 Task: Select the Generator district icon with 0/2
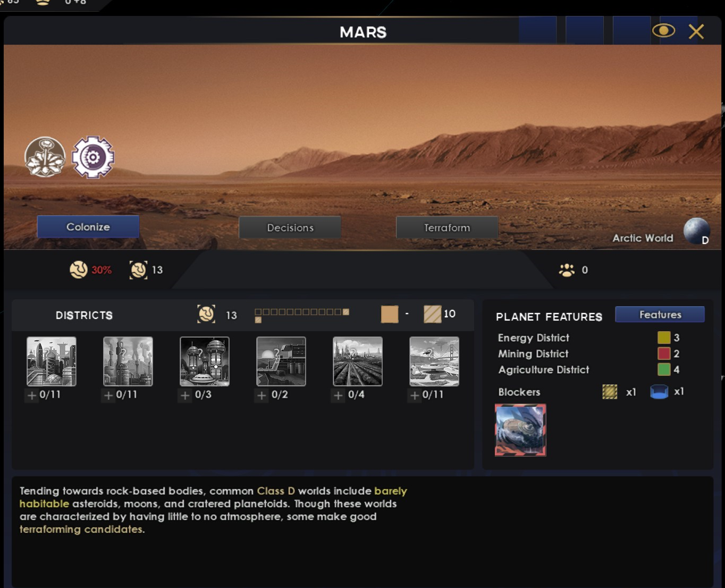coord(281,362)
